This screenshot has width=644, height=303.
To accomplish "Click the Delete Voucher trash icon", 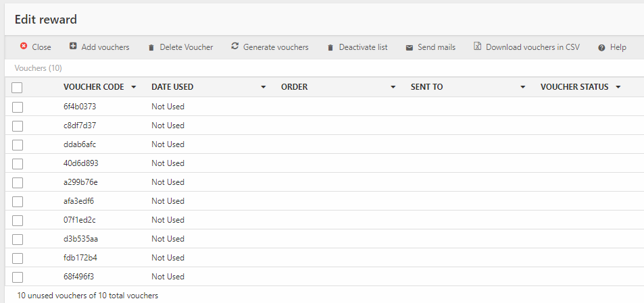I will pyautogui.click(x=151, y=47).
